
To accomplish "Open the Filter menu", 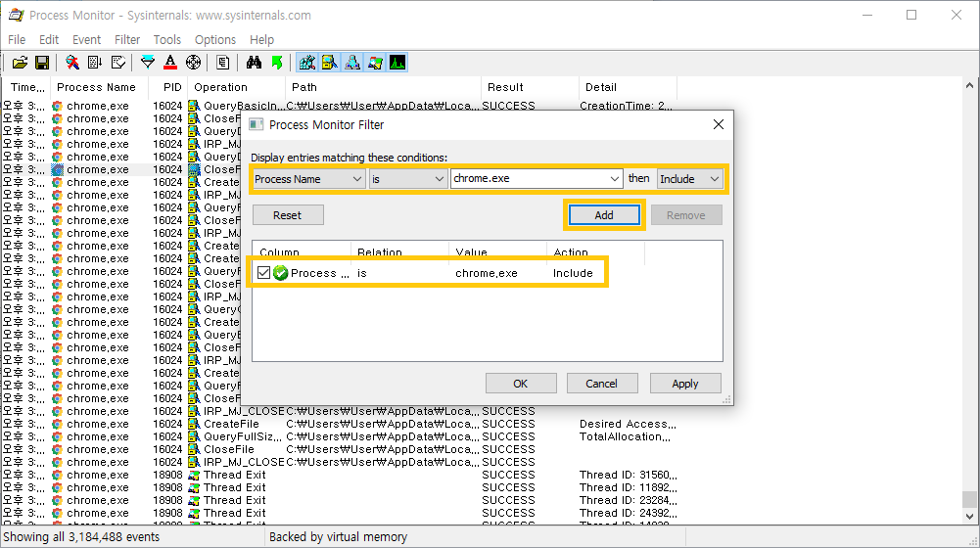I will [127, 39].
